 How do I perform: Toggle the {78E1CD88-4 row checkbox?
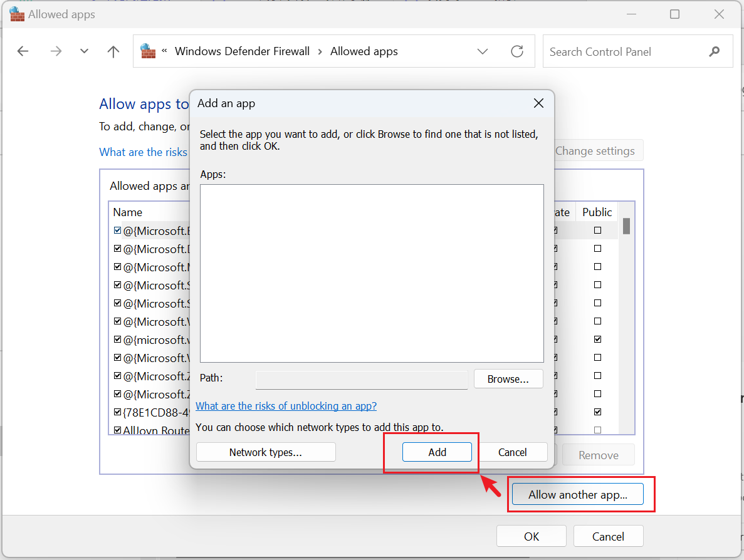[x=118, y=412]
